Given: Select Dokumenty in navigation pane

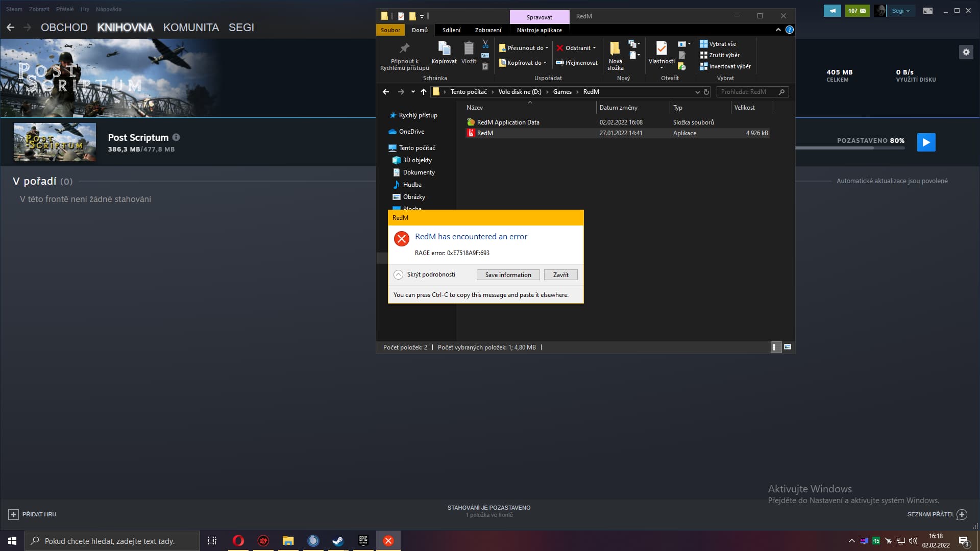Looking at the screenshot, I should 419,172.
